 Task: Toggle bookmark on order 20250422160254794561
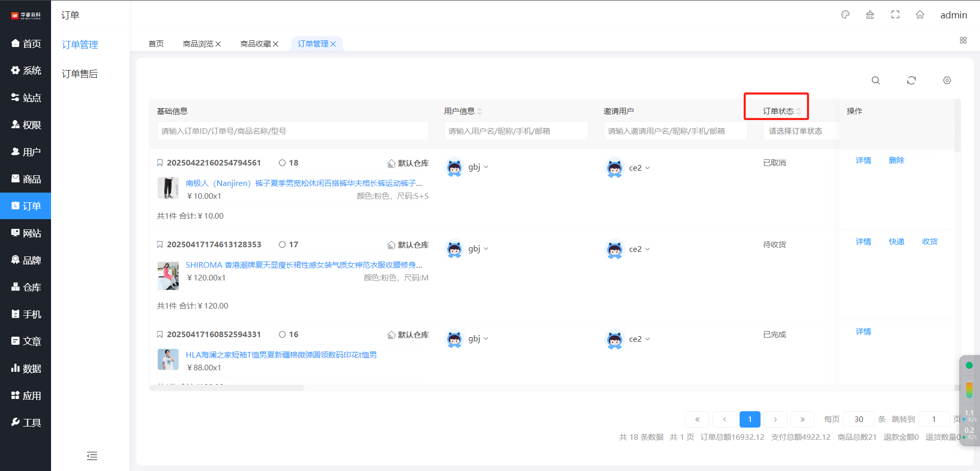(160, 163)
